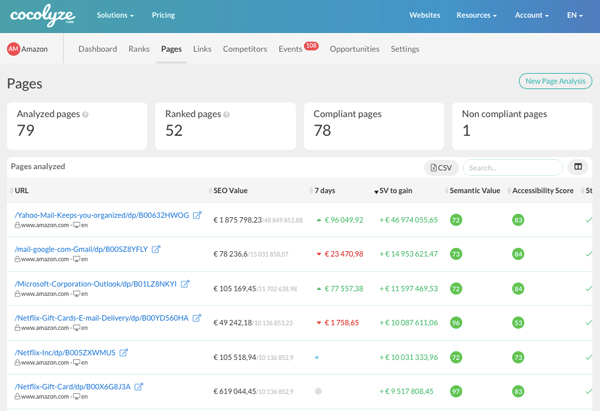Click SV to gain value +€9 517 808,45
600x411 pixels.
(406, 391)
